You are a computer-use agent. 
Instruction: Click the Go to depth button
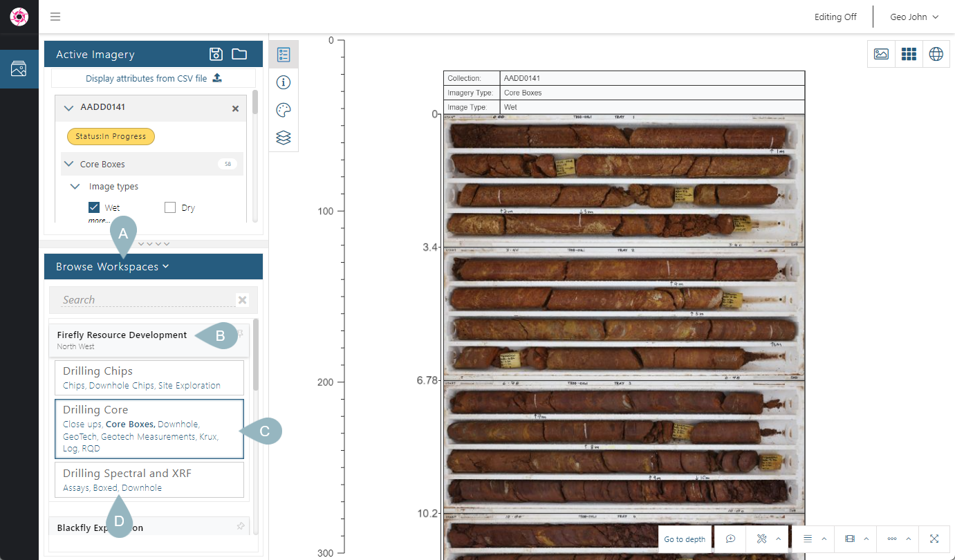(685, 539)
